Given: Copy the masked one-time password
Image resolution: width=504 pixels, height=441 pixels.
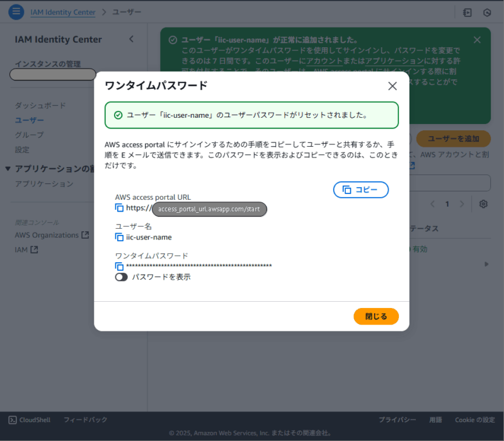Looking at the screenshot, I should coord(119,266).
